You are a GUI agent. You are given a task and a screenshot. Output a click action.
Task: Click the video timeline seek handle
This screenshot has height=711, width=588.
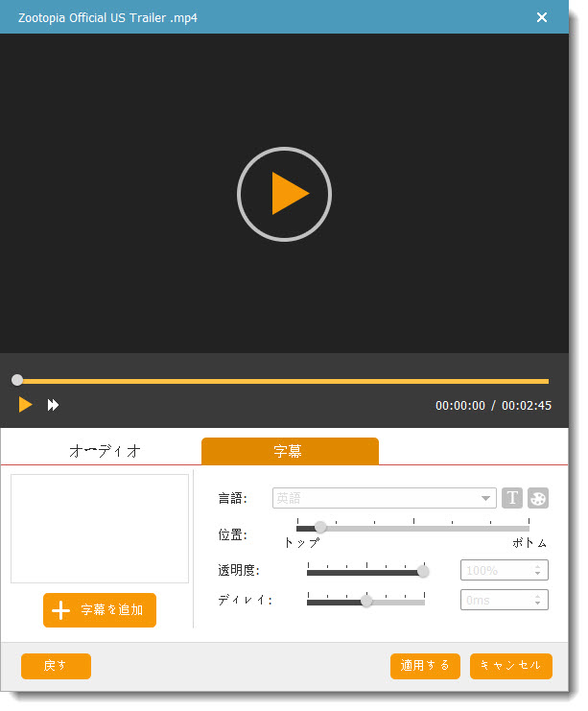click(x=17, y=381)
